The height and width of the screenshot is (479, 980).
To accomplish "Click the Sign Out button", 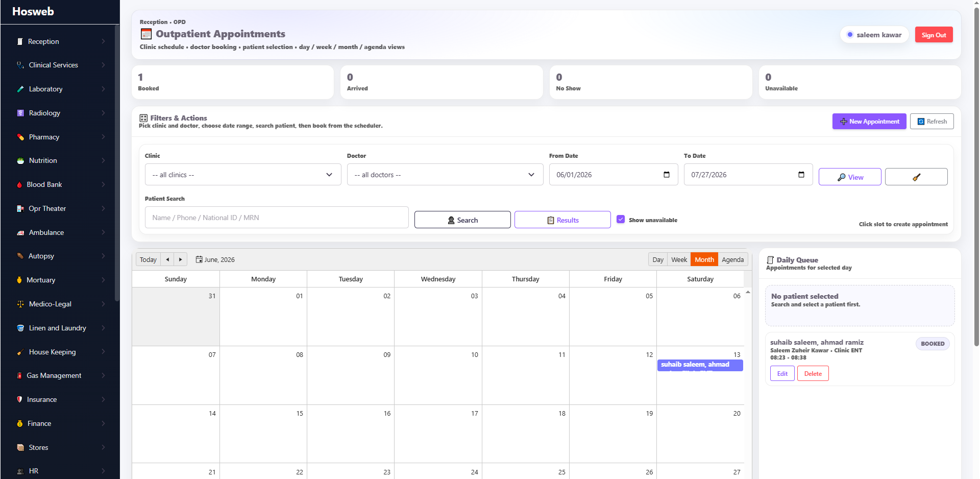I will pyautogui.click(x=934, y=35).
